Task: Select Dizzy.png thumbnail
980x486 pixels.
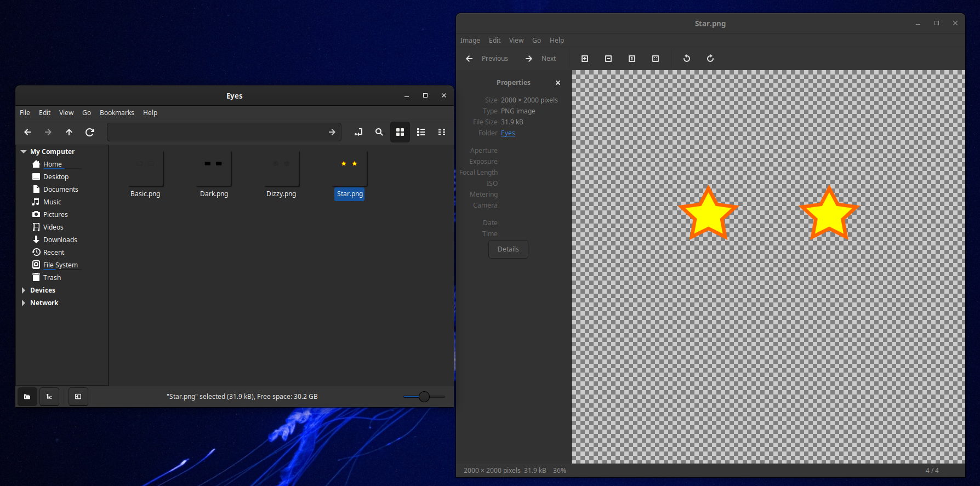Action: [x=281, y=169]
